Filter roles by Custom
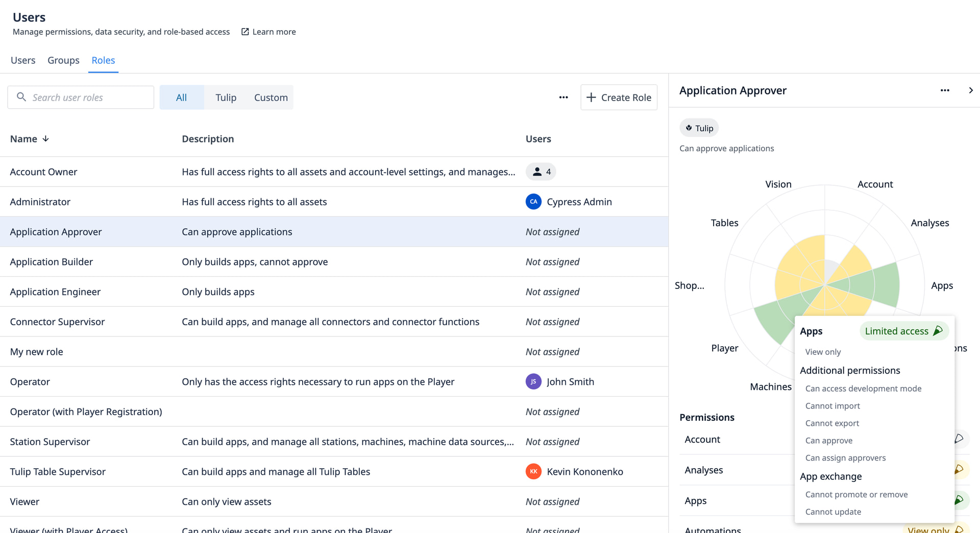This screenshot has width=980, height=533. [x=271, y=98]
